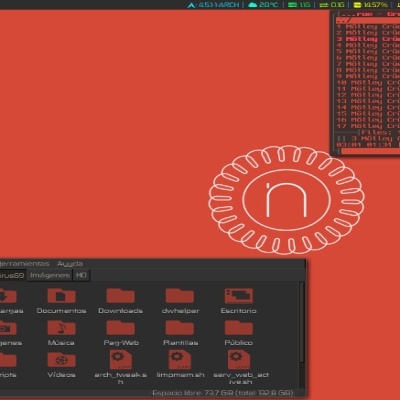
Task: Click the ../ parent directory entry
Action: [x=368, y=20]
